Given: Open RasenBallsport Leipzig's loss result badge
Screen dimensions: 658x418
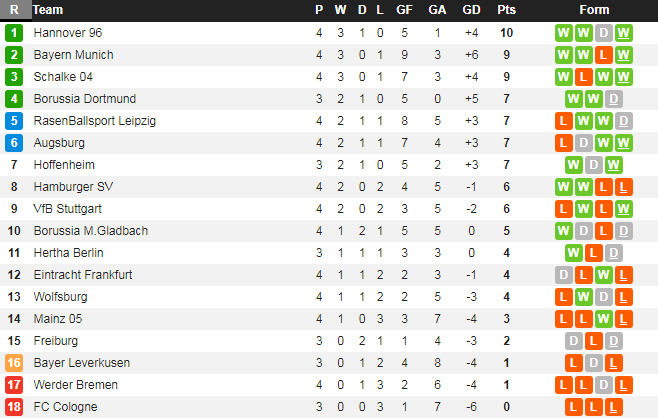Looking at the screenshot, I should (564, 121).
